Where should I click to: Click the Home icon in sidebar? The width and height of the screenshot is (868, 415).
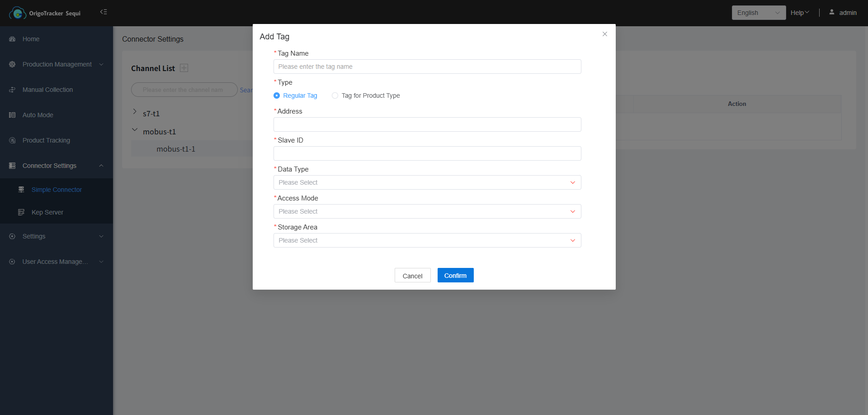click(12, 39)
